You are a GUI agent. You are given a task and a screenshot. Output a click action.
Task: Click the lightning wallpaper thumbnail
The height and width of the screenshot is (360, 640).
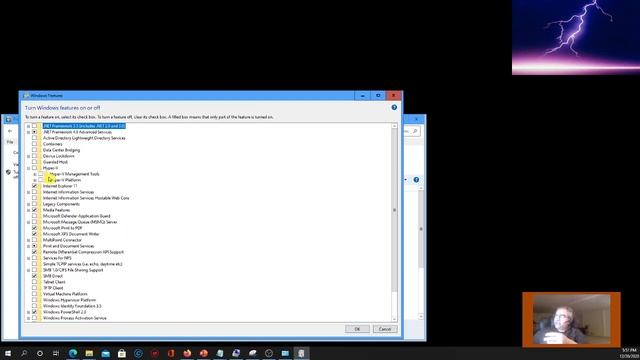click(x=576, y=37)
